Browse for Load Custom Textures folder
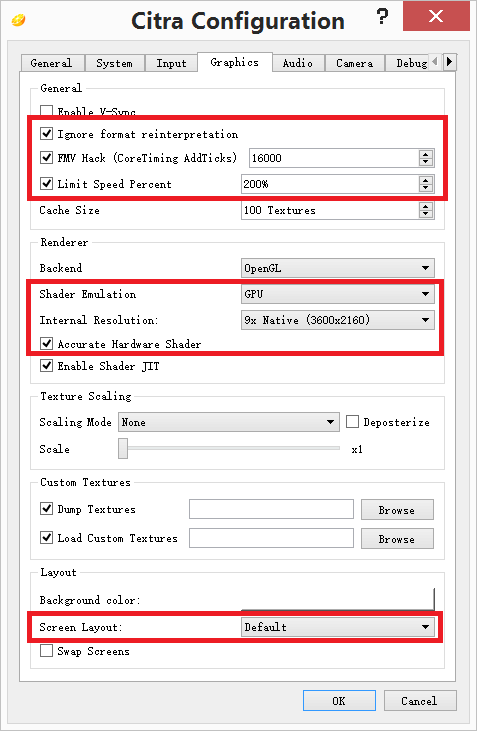Viewport: 477px width, 731px height. (397, 538)
